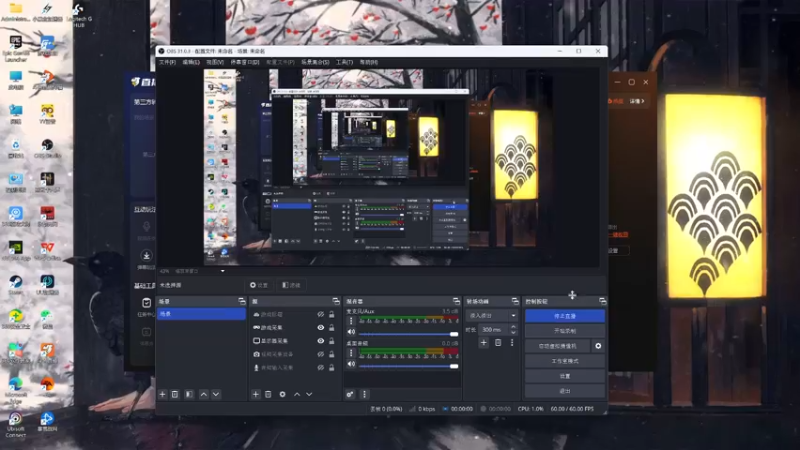
Task: Open Epic Games Launcher desktop icon
Action: [x=15, y=49]
